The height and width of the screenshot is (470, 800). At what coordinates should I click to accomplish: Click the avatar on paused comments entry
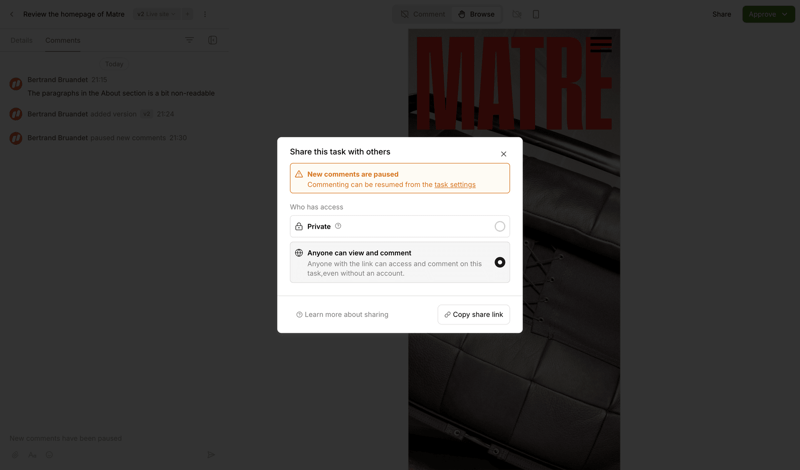(16, 138)
